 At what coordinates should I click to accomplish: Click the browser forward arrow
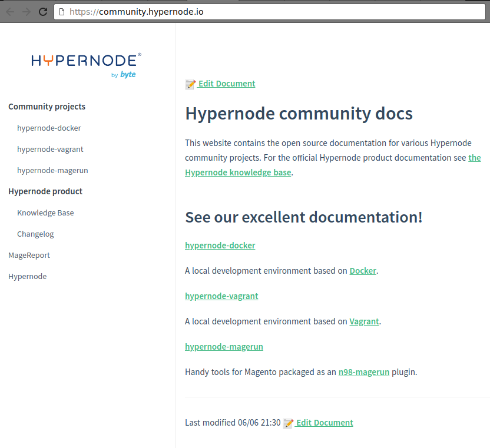pos(27,12)
